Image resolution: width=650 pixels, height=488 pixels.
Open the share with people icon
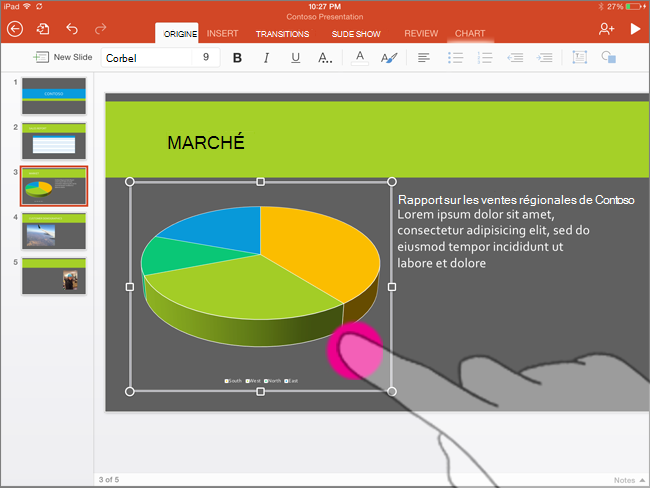click(x=606, y=29)
